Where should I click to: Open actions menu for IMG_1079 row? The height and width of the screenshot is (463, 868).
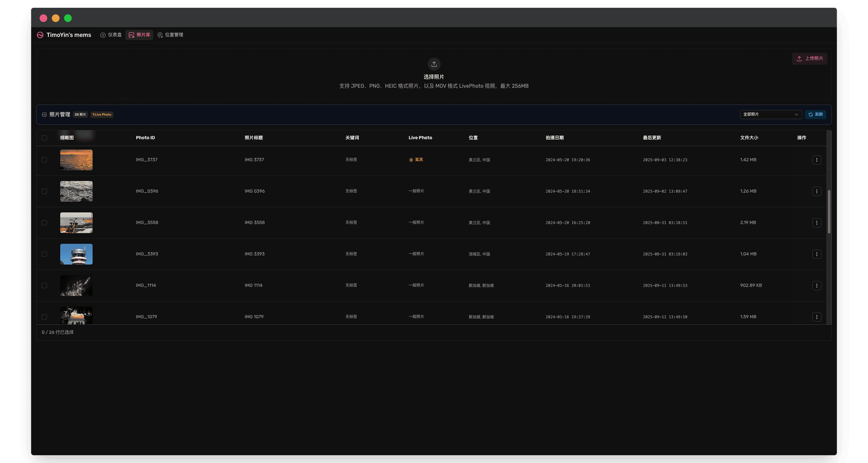816,317
